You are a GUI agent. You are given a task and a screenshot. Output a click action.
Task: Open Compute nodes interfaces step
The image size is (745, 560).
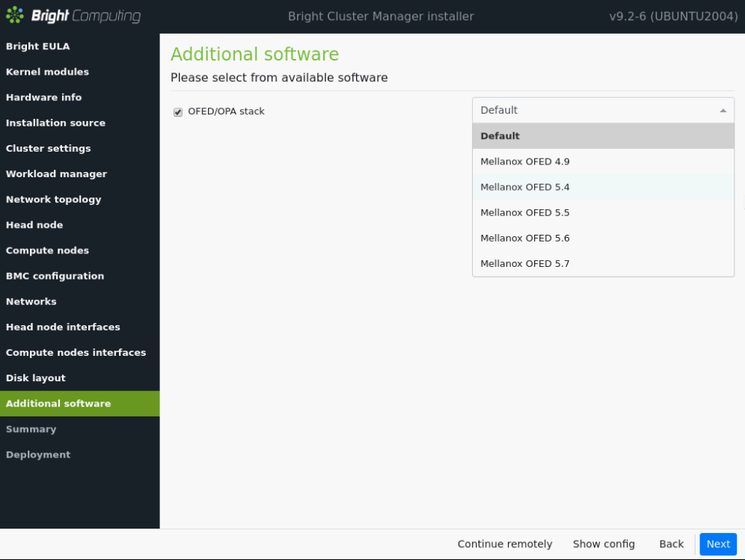[80, 352]
